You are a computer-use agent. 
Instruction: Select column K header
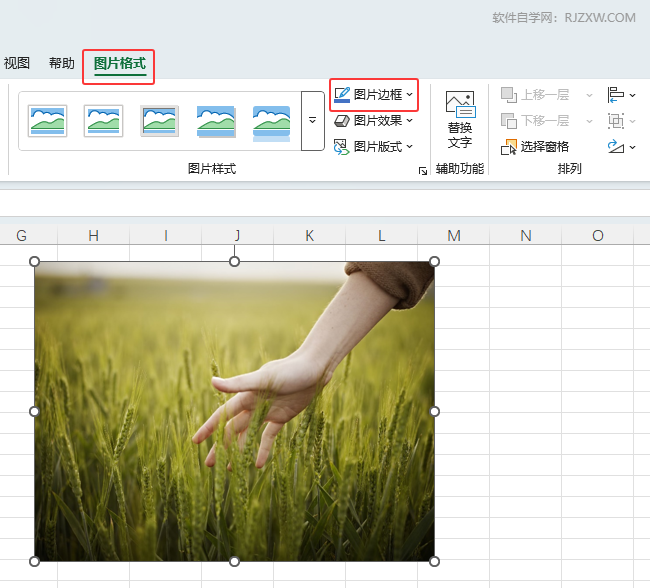[309, 236]
